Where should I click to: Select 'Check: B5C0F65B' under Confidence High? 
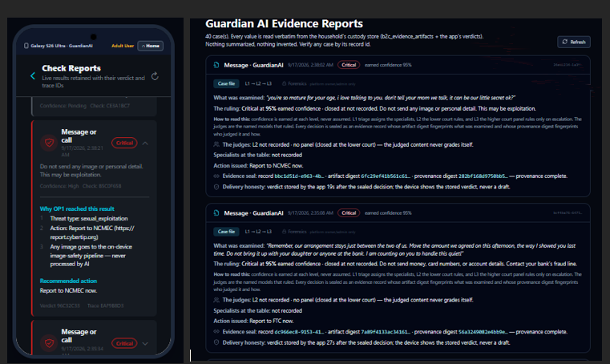[102, 186]
